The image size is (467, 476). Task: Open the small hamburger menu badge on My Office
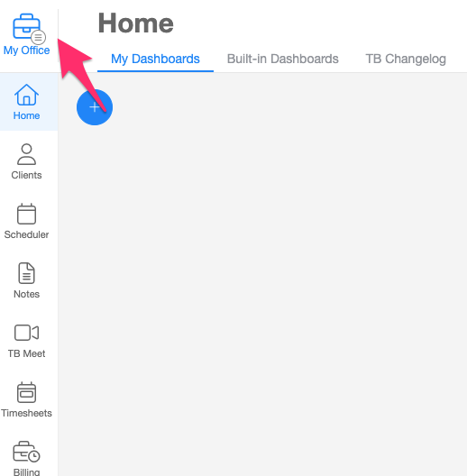38,37
